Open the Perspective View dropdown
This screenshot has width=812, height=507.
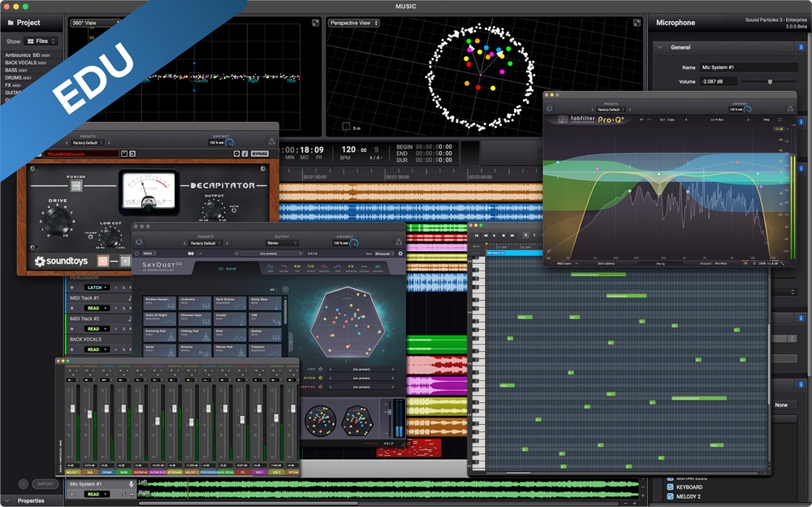pos(354,23)
